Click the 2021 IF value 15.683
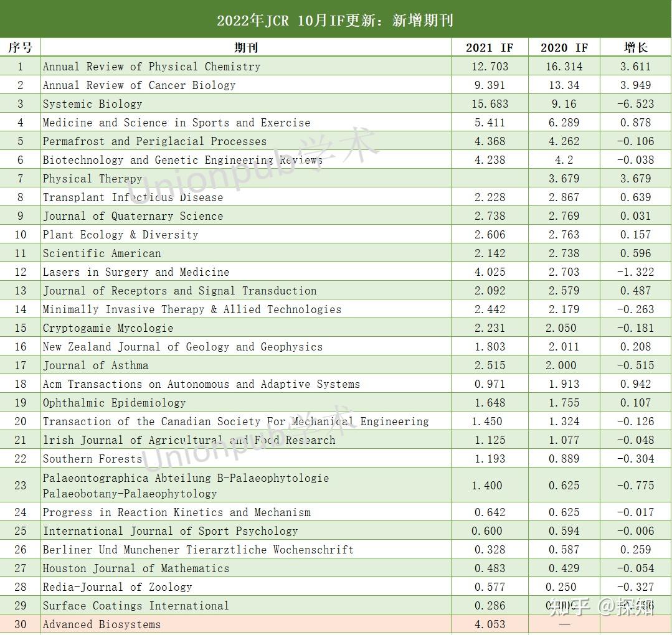The height and width of the screenshot is (635, 672). click(489, 103)
